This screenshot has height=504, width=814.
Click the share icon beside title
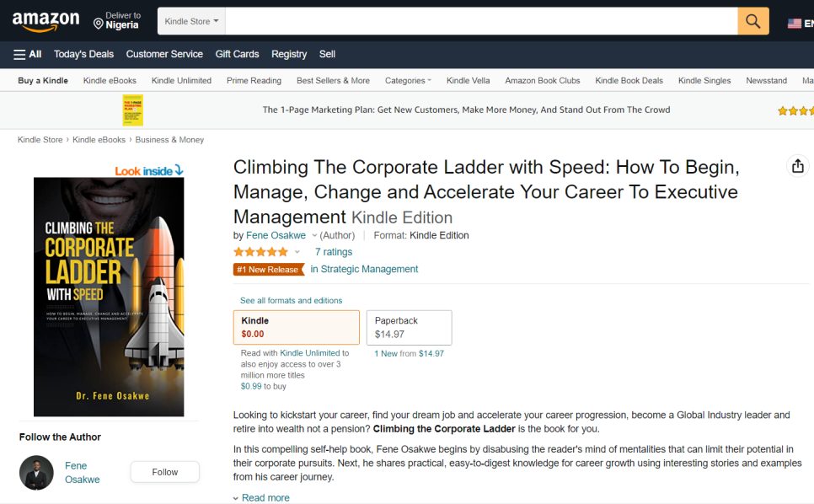pyautogui.click(x=797, y=167)
